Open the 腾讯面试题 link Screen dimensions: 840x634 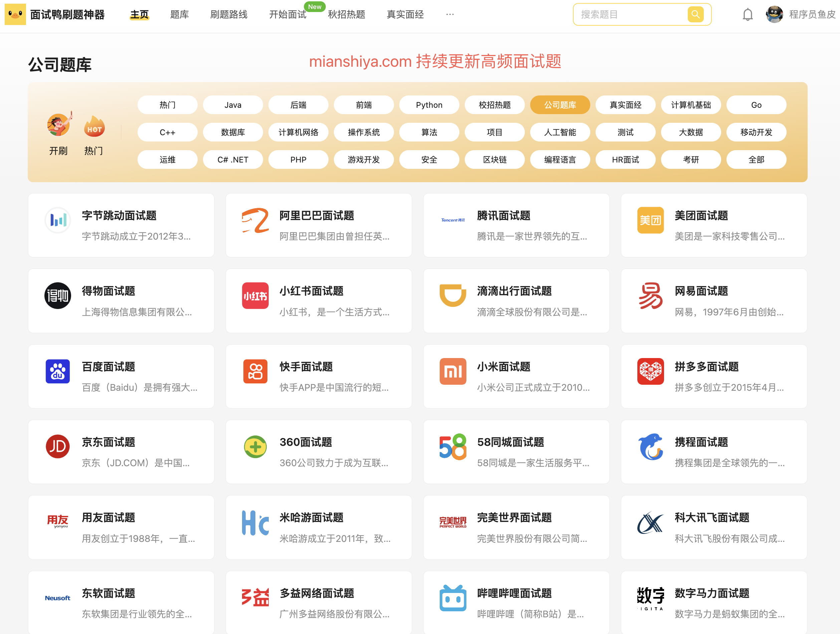point(503,216)
